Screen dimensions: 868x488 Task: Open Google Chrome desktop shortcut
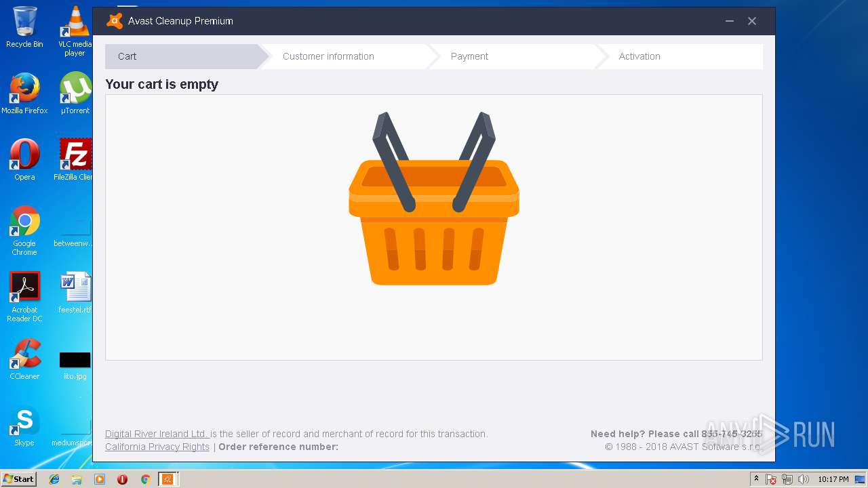click(24, 230)
